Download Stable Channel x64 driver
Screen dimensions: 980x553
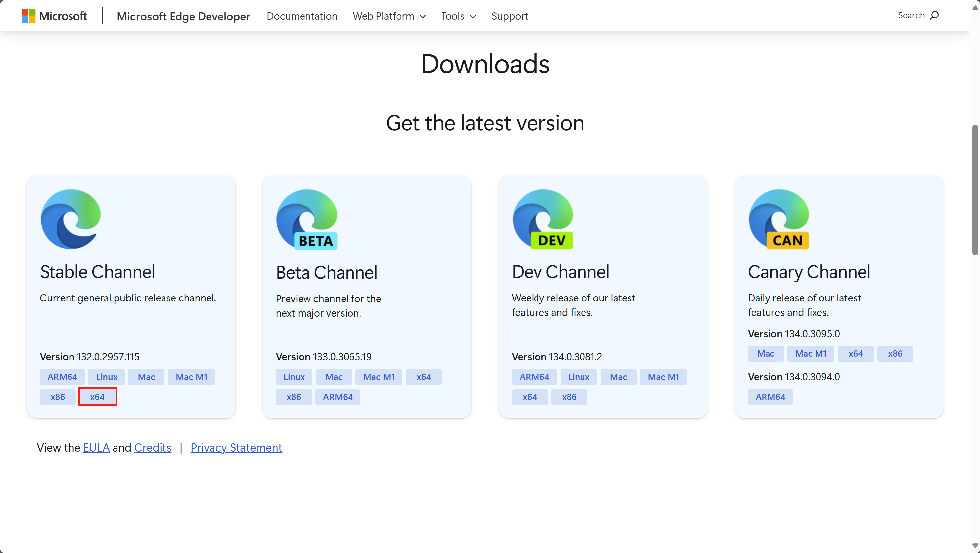click(97, 397)
